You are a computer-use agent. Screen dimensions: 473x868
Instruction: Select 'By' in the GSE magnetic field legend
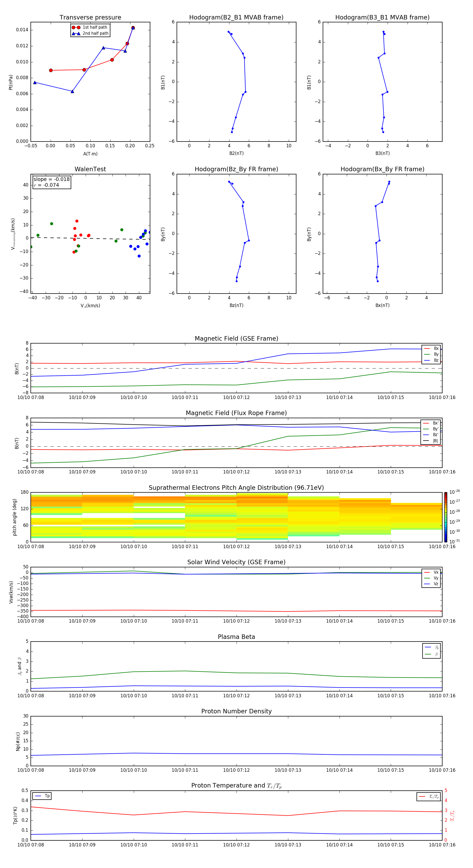coord(431,354)
